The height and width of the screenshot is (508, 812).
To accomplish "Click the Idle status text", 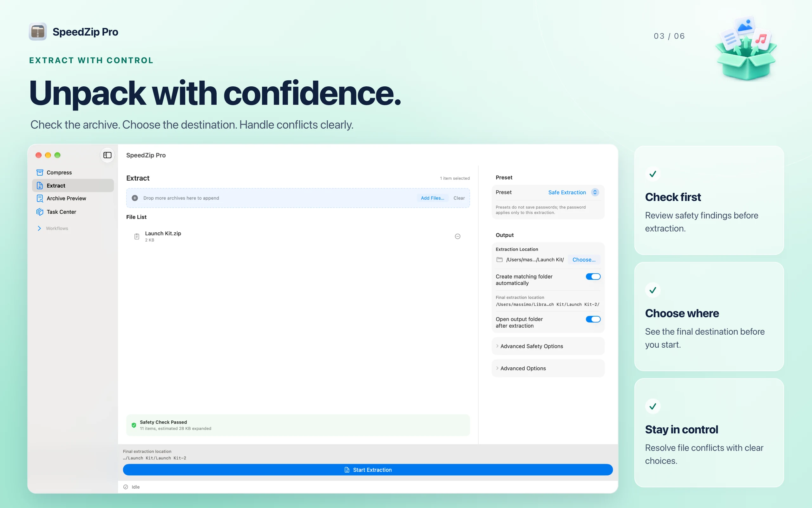I will coord(135,487).
